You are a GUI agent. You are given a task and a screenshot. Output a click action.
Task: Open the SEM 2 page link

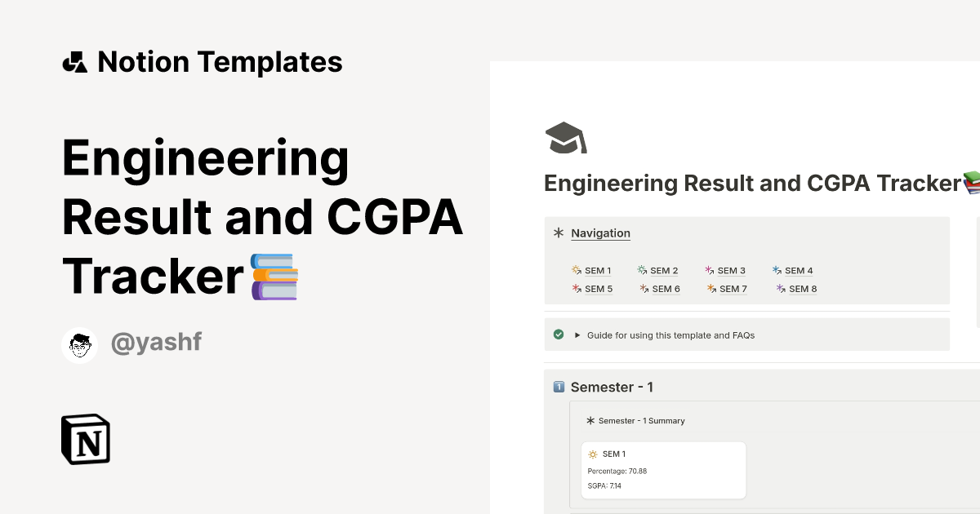point(664,270)
